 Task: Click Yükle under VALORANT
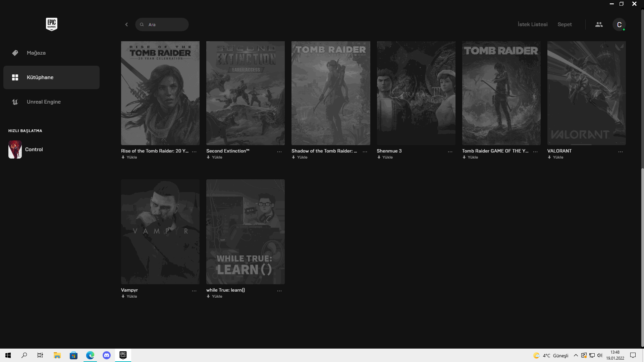(x=555, y=157)
